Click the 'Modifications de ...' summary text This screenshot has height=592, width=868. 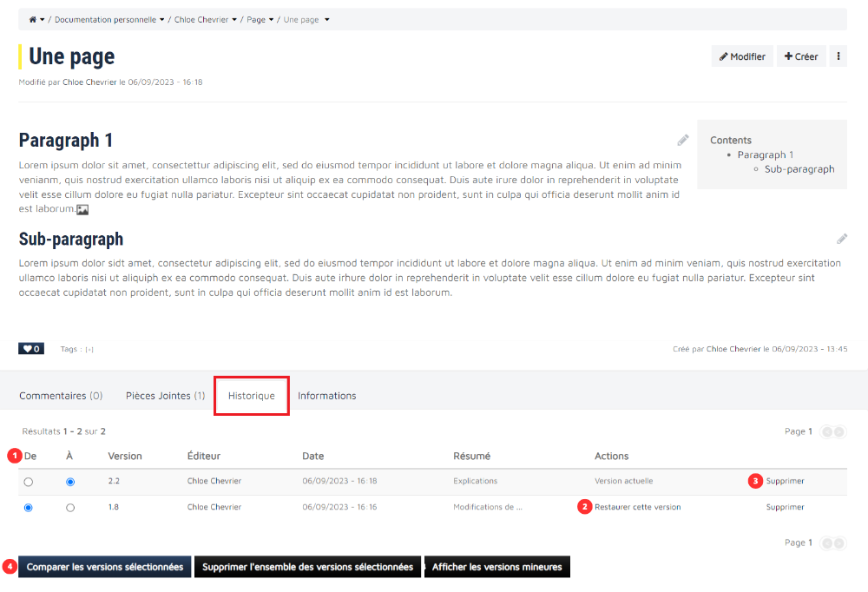[x=487, y=507]
